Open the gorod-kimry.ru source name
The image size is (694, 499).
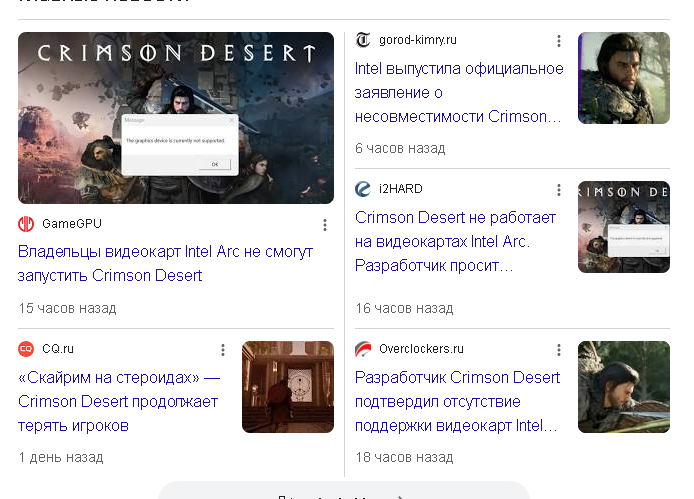(418, 40)
